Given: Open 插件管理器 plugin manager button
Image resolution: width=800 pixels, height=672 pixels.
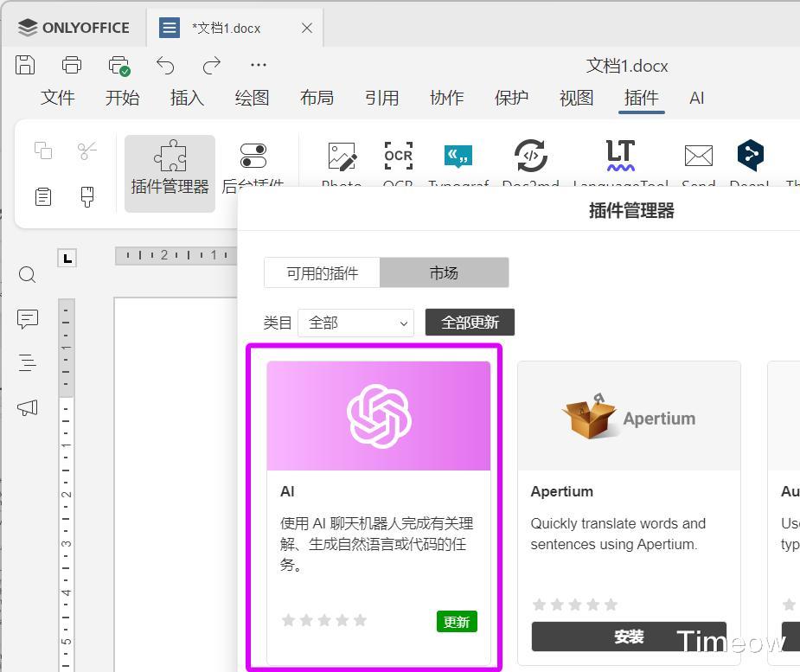Looking at the screenshot, I should pos(170,174).
